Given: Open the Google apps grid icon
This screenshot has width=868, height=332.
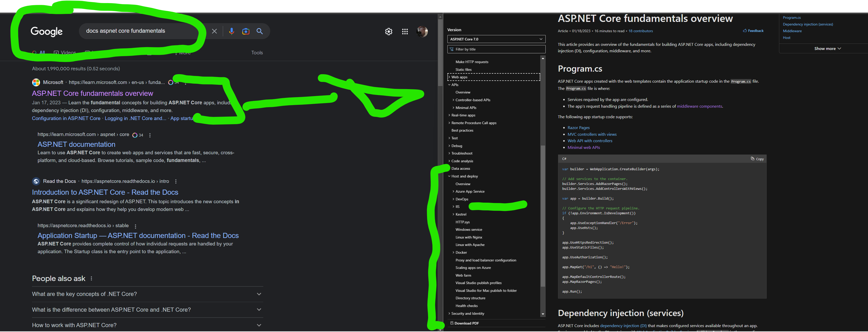Looking at the screenshot, I should (405, 32).
